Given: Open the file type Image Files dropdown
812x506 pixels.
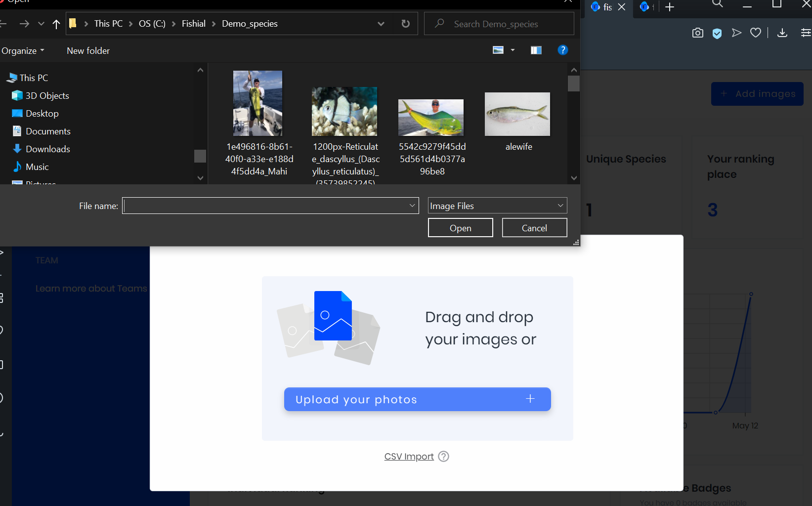Looking at the screenshot, I should [x=497, y=206].
